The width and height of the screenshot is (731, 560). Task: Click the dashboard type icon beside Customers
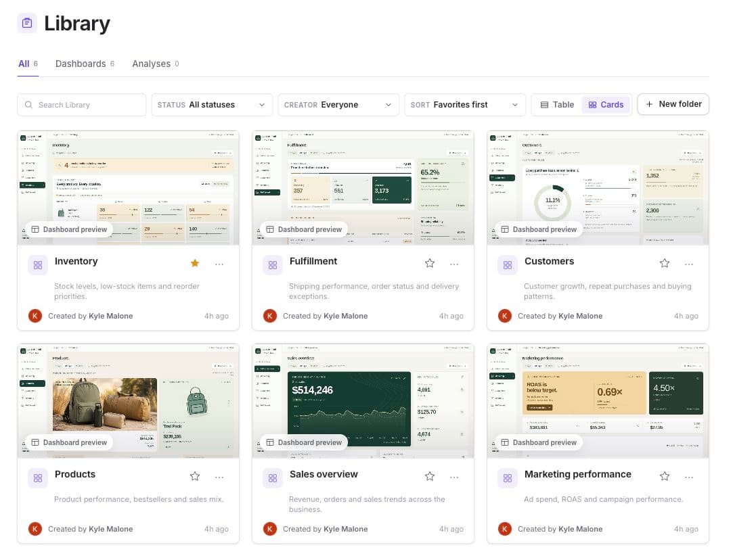pyautogui.click(x=508, y=265)
